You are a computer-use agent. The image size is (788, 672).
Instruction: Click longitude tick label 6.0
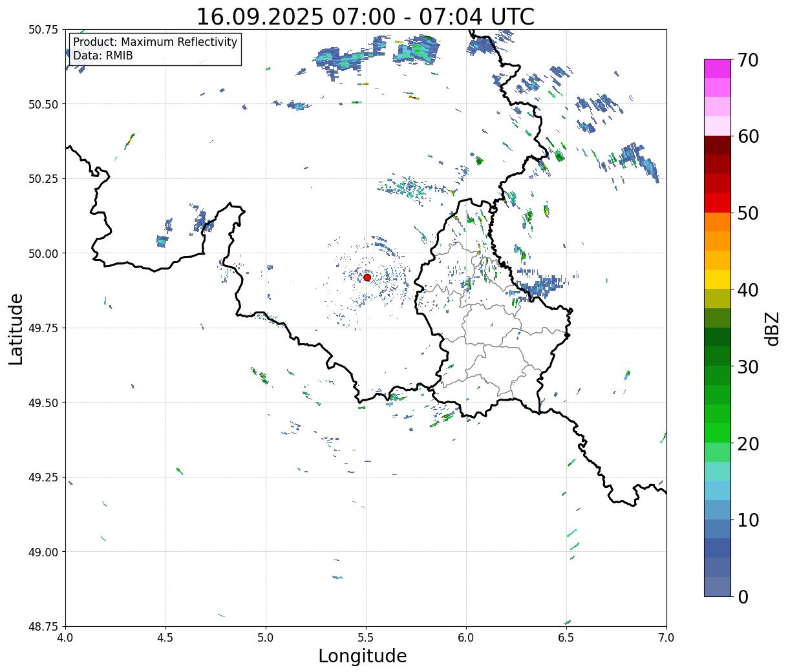[x=466, y=638]
